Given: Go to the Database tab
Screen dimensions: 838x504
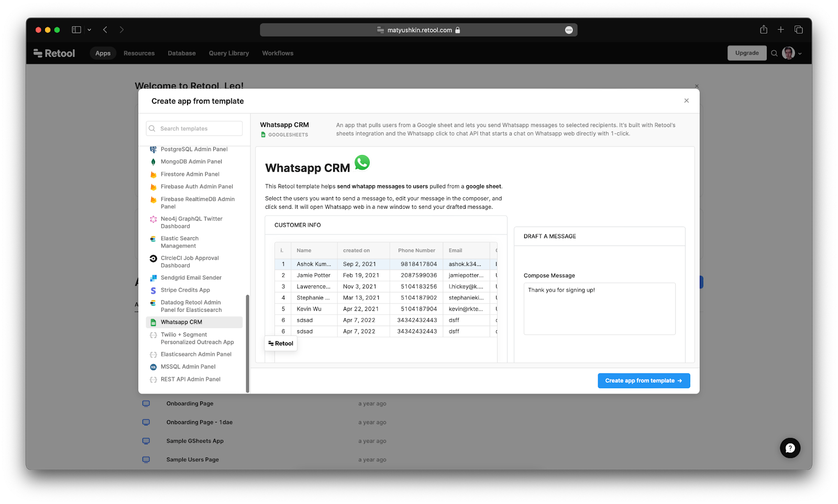Looking at the screenshot, I should [182, 53].
